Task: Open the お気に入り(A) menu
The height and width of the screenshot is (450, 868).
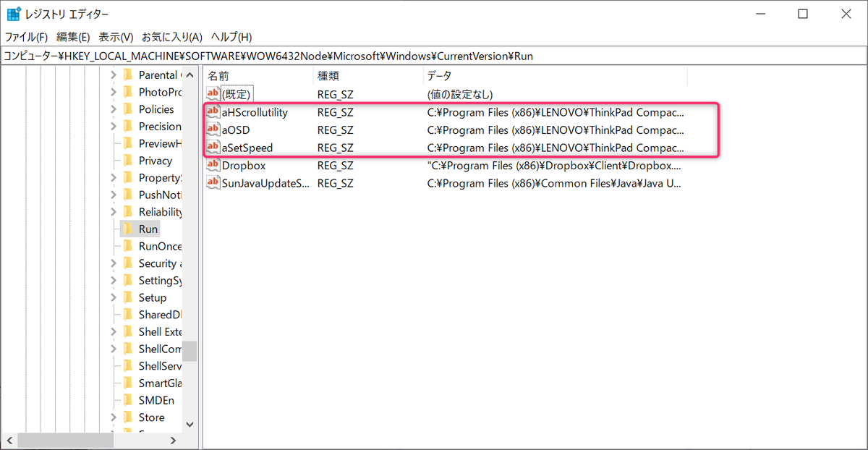Action: (171, 37)
